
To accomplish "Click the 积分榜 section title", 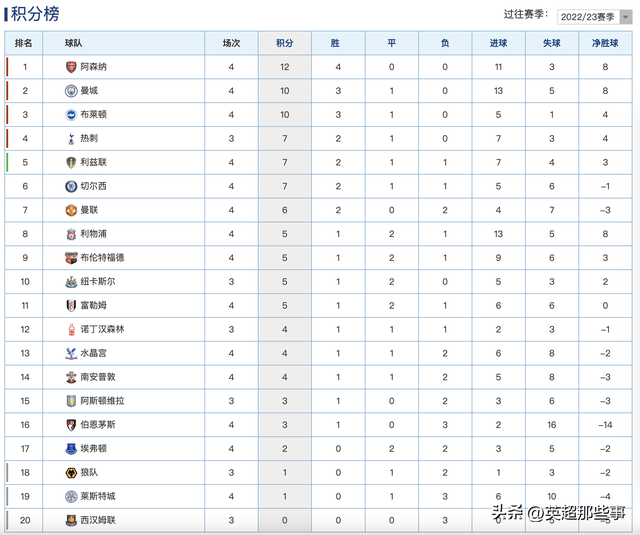I will [34, 14].
